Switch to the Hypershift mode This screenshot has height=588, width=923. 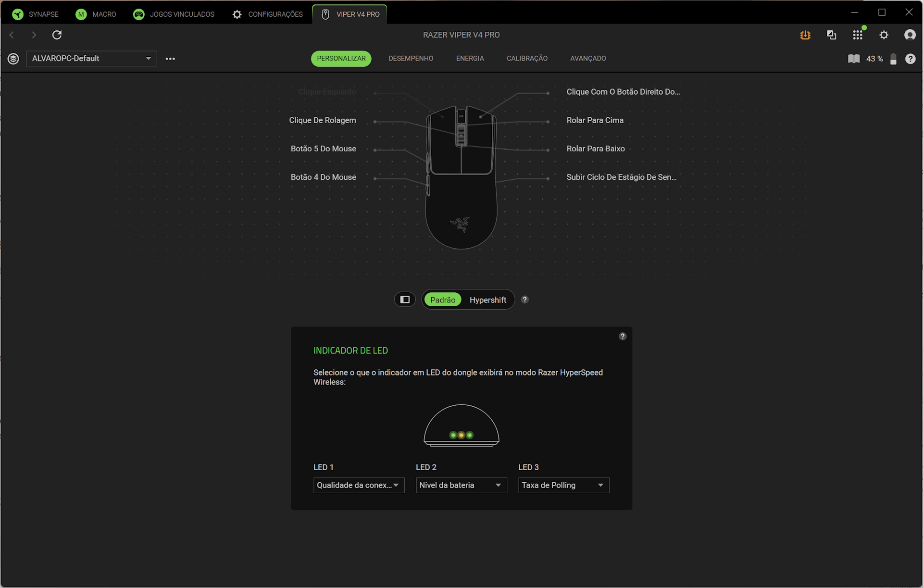[487, 300]
